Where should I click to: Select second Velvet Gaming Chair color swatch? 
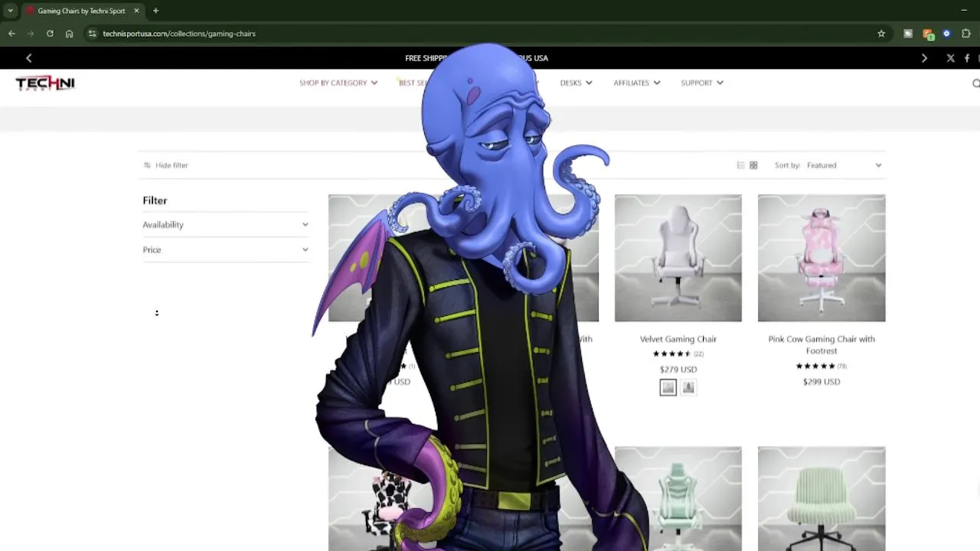(688, 388)
